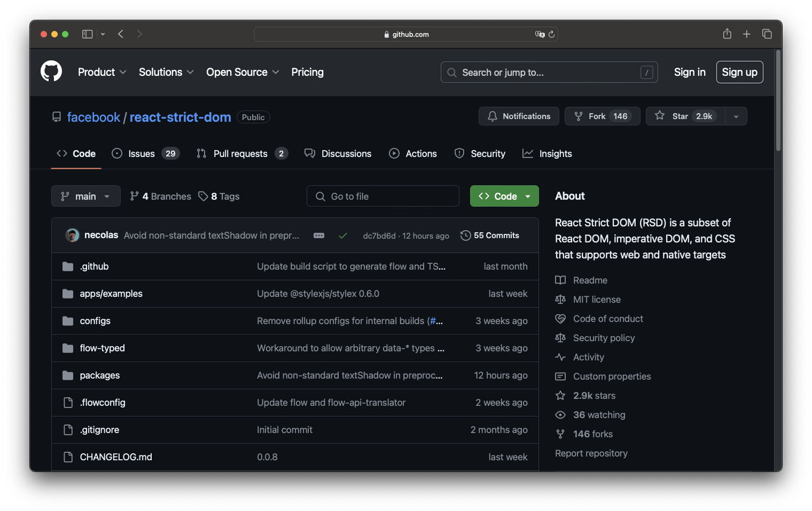The width and height of the screenshot is (812, 511).
Task: Click the github.com address bar
Action: [406, 34]
